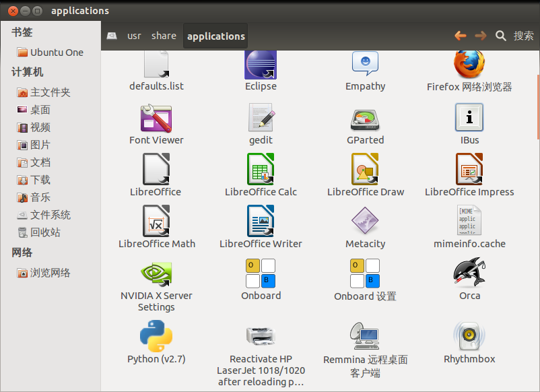
Task: Select the Rhythmbox speaker icon
Action: click(x=469, y=336)
